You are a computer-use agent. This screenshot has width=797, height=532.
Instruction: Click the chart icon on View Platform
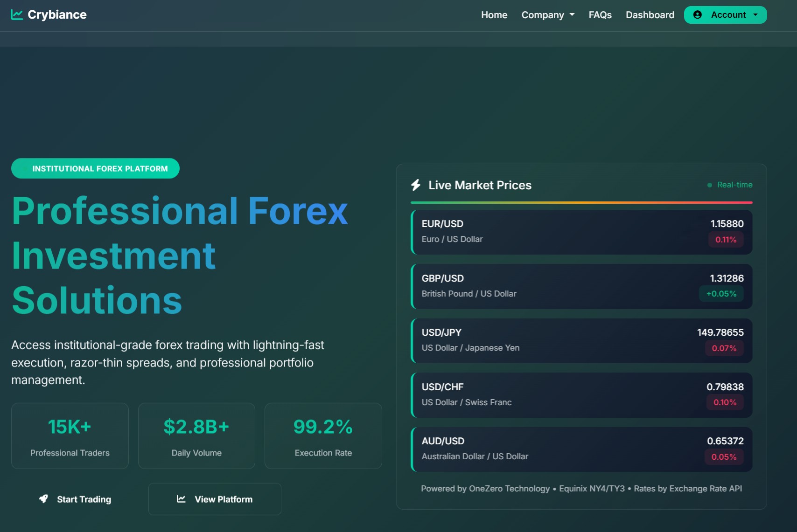click(x=181, y=499)
